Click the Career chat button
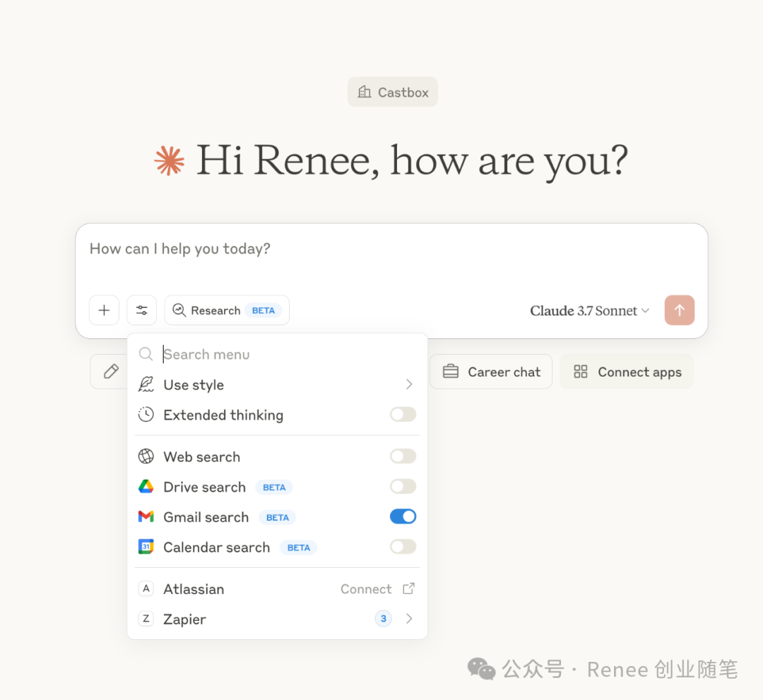 [x=491, y=372]
